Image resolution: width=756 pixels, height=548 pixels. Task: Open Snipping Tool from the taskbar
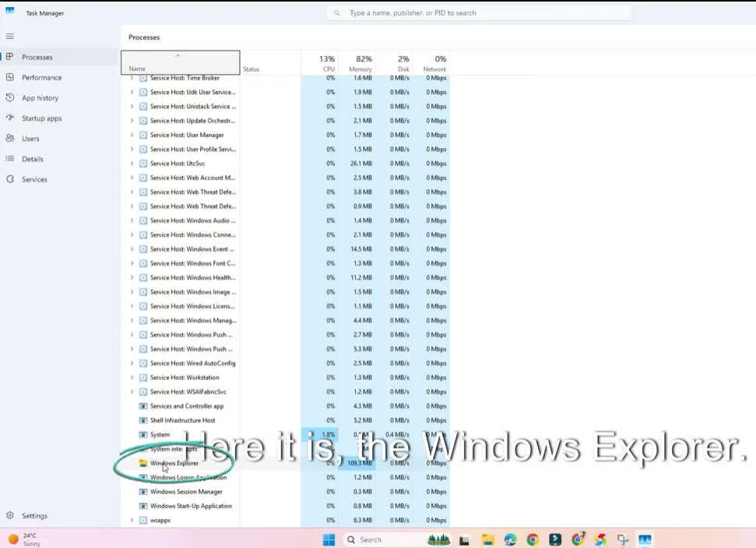622,539
